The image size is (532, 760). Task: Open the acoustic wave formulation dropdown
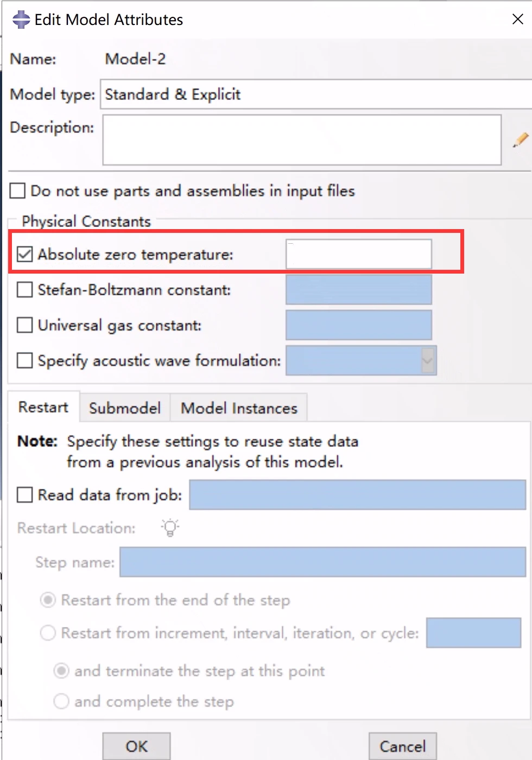[x=428, y=360]
